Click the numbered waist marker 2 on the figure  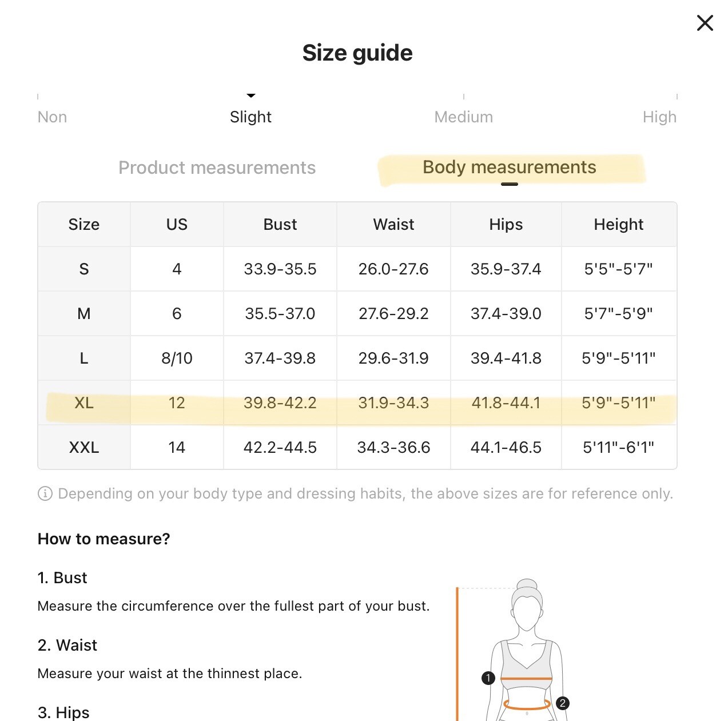click(563, 703)
